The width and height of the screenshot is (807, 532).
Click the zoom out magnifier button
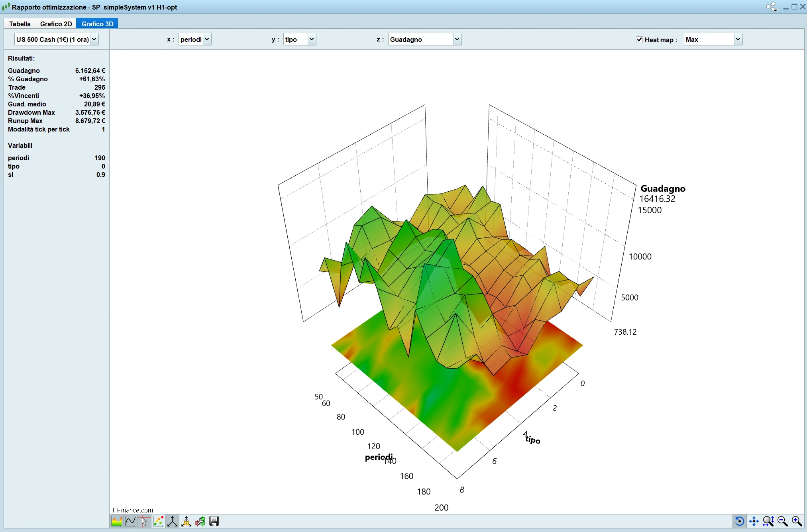[x=783, y=521]
